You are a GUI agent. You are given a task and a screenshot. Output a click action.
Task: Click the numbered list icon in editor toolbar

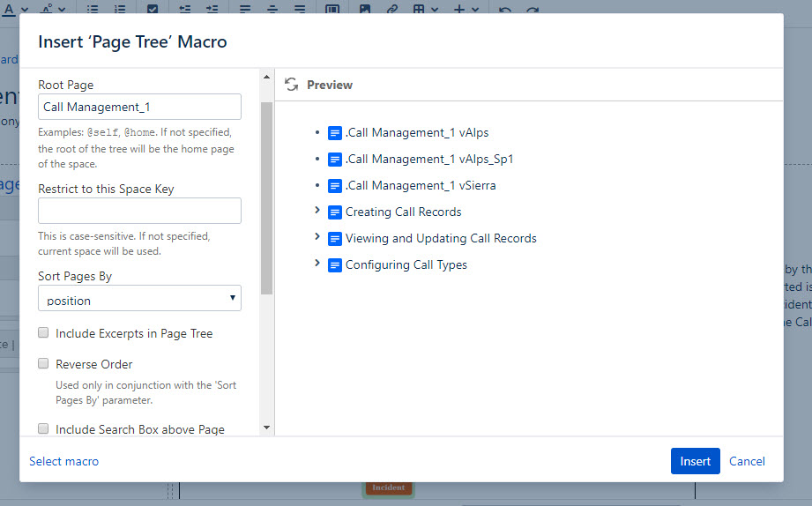point(120,10)
